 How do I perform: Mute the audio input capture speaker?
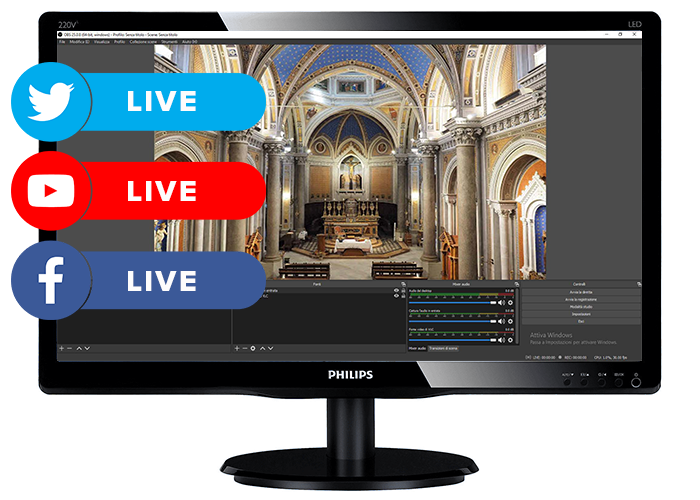503,321
